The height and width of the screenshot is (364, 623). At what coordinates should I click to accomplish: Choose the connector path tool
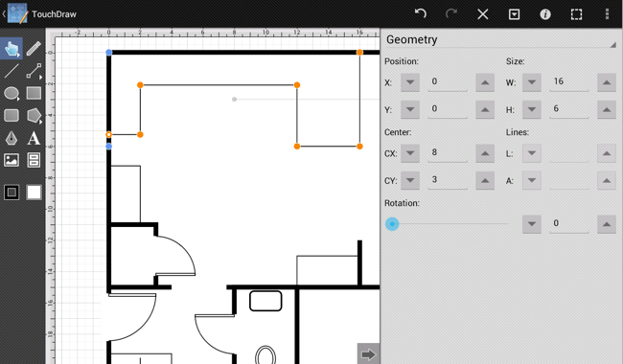pyautogui.click(x=34, y=71)
